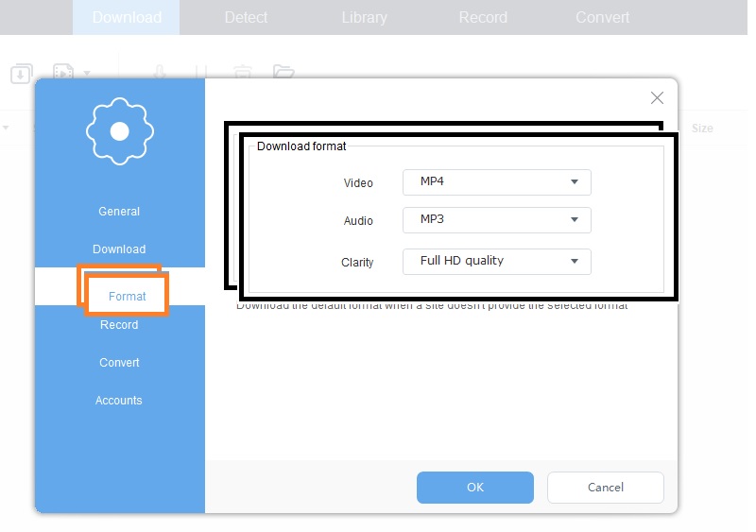The height and width of the screenshot is (532, 756).
Task: Click the Cancel button
Action: (x=606, y=488)
